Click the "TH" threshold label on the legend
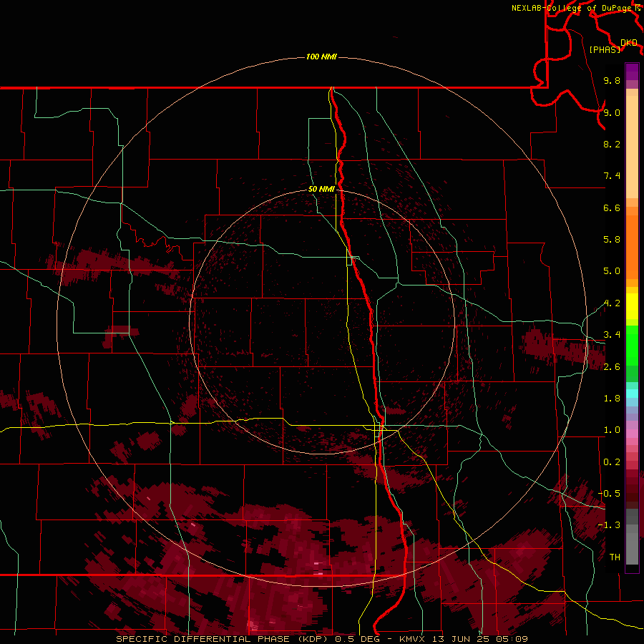Screen dimensions: 644x644 click(615, 557)
